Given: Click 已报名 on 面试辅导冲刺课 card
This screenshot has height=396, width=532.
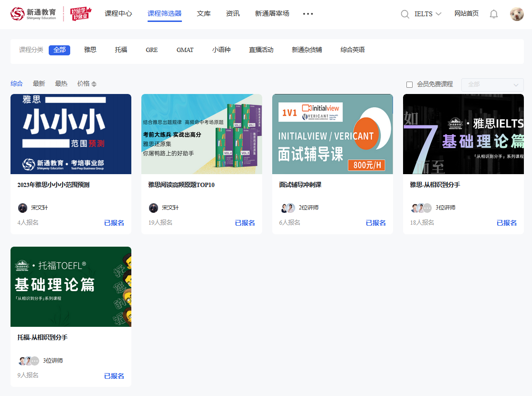Looking at the screenshot, I should (x=375, y=223).
